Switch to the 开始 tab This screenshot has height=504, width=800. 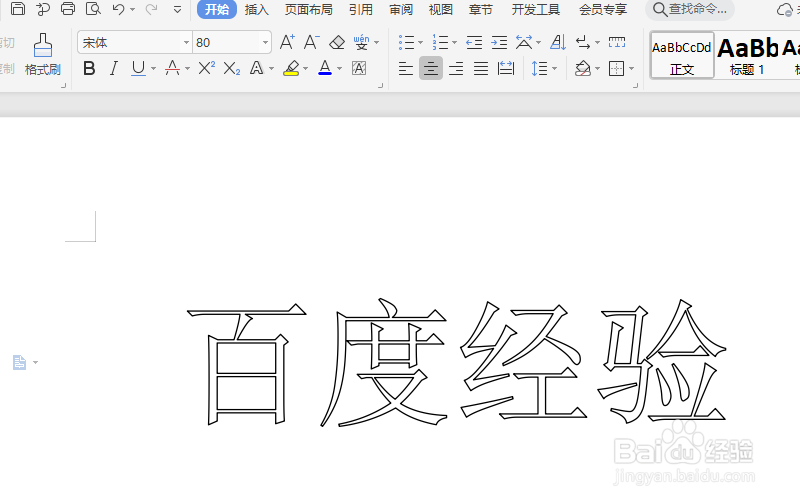[x=217, y=9]
